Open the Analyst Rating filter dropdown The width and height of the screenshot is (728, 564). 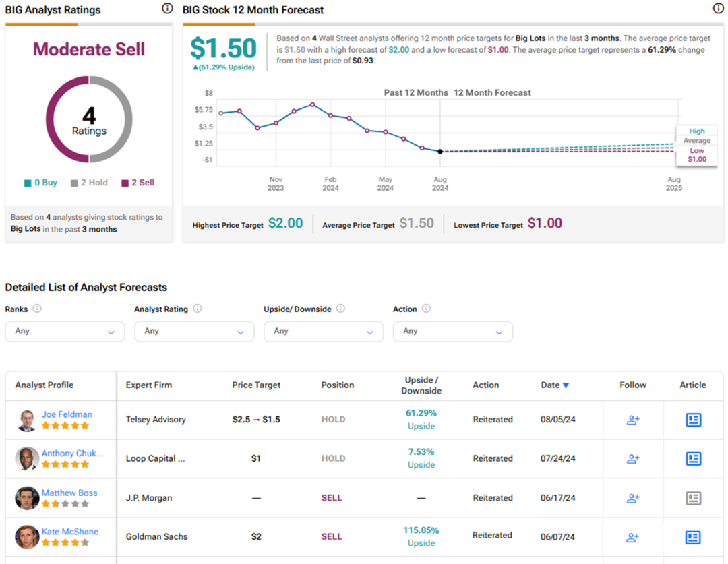[194, 332]
